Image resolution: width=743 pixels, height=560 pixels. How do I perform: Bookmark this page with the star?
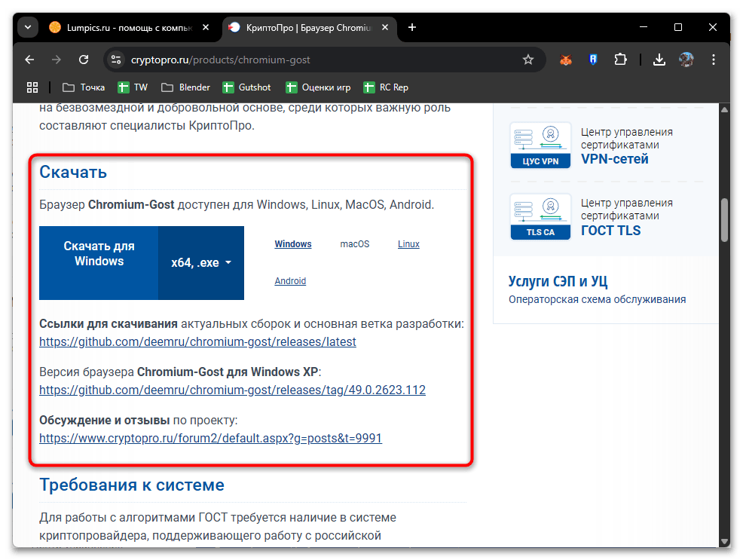528,60
